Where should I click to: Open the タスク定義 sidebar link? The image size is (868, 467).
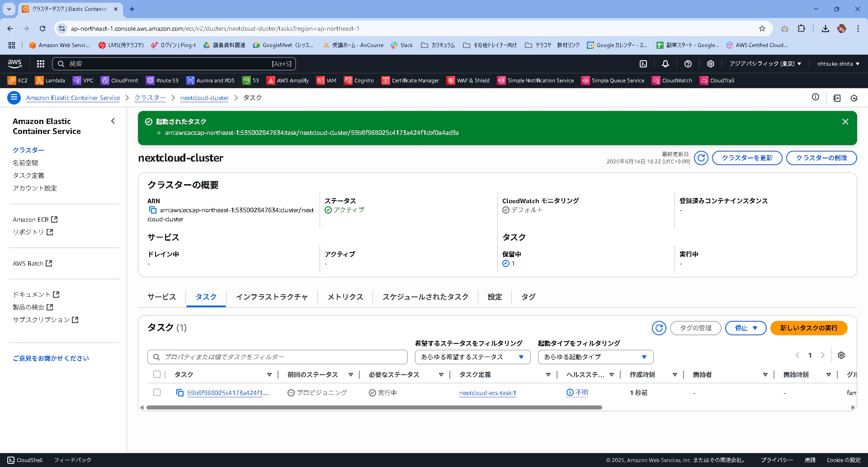(28, 176)
